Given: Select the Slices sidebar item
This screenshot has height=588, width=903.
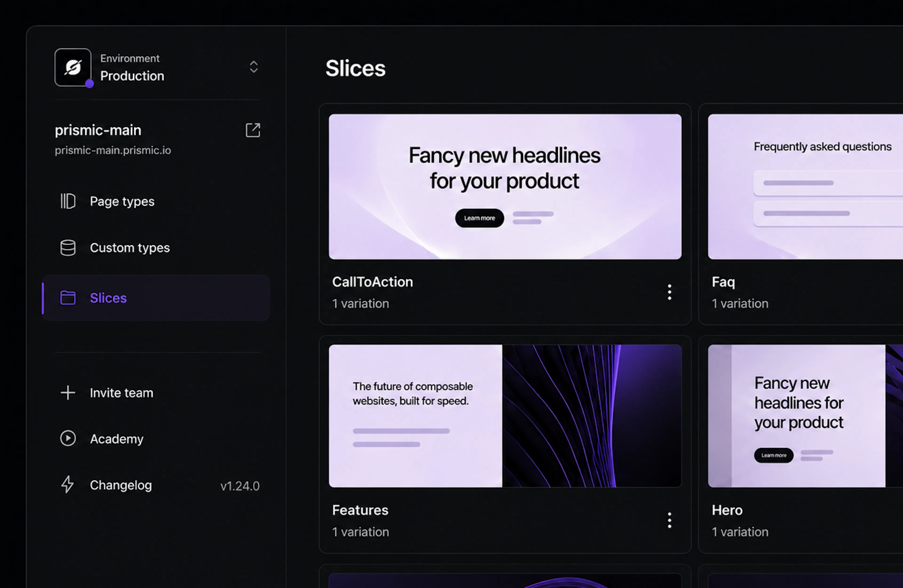Looking at the screenshot, I should [x=156, y=298].
